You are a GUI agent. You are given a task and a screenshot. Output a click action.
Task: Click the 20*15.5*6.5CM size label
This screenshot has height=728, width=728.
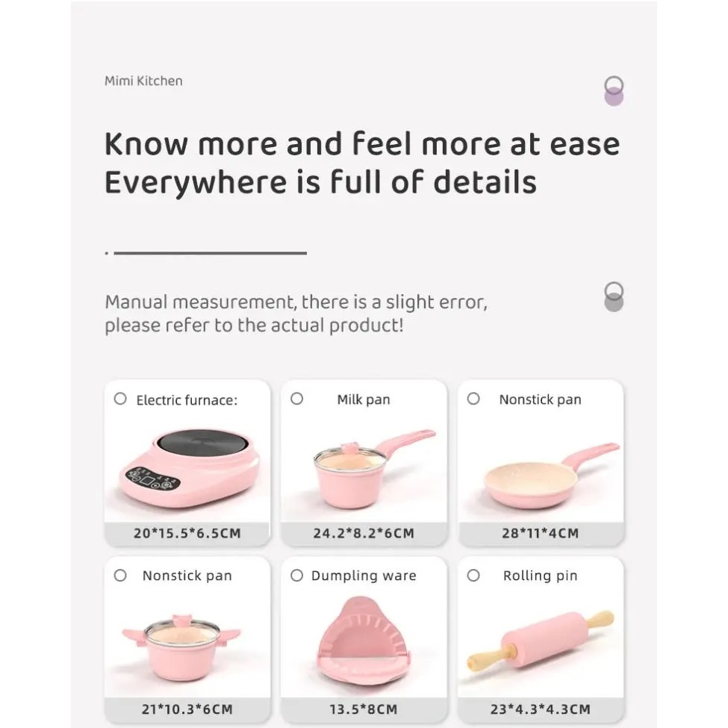click(x=187, y=533)
